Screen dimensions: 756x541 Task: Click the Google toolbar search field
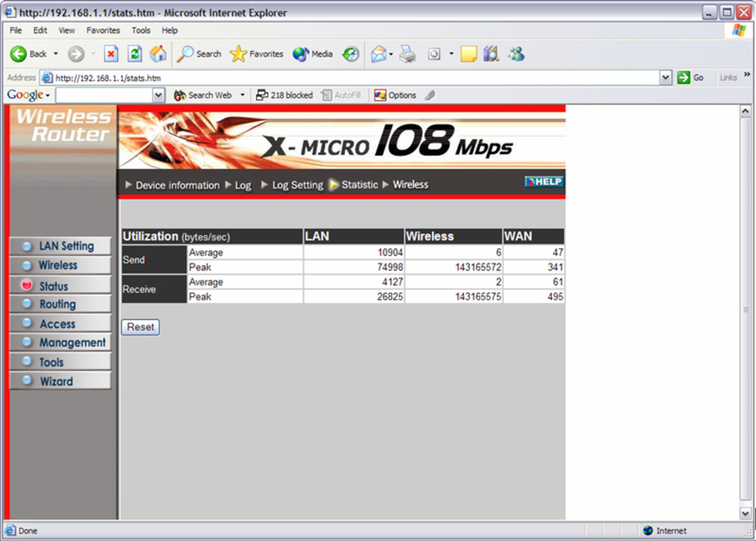point(104,96)
